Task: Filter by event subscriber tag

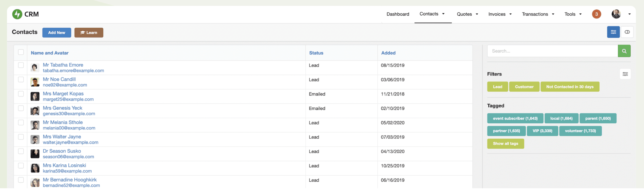Action: point(515,119)
